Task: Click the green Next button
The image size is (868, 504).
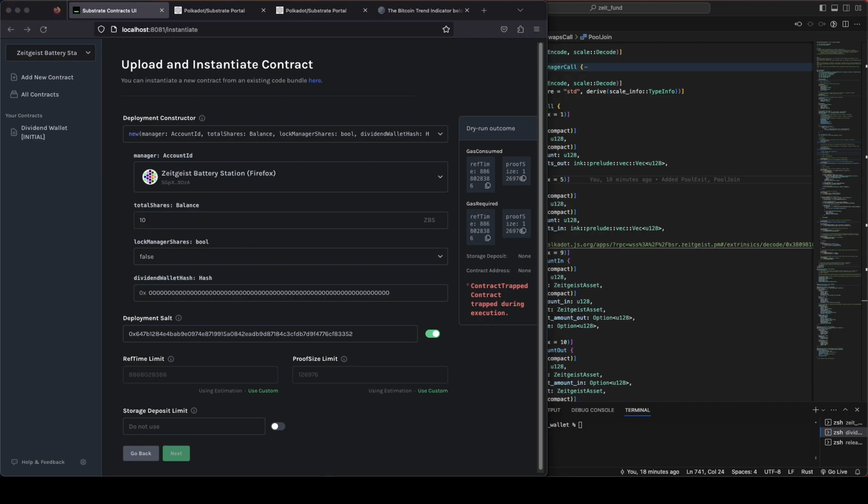Action: click(176, 453)
